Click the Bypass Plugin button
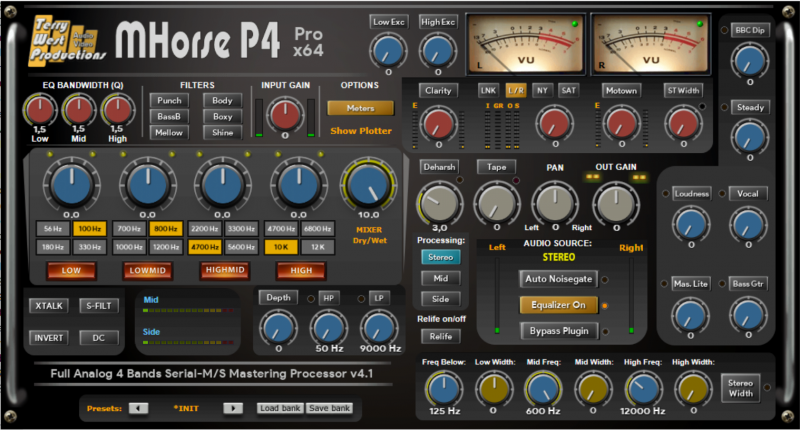Viewport: 800px width, 430px height. [559, 331]
